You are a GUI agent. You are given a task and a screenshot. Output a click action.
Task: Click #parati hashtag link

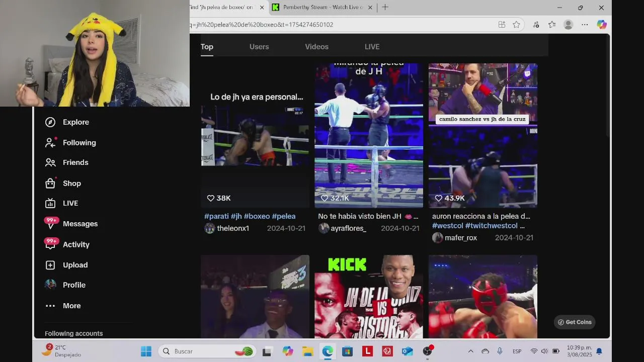point(216,216)
